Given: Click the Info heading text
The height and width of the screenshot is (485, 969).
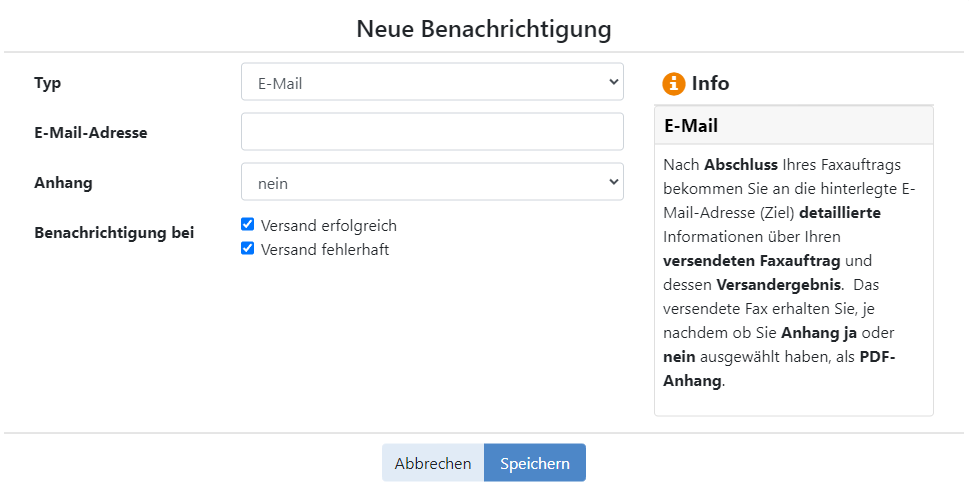Looking at the screenshot, I should 710,83.
